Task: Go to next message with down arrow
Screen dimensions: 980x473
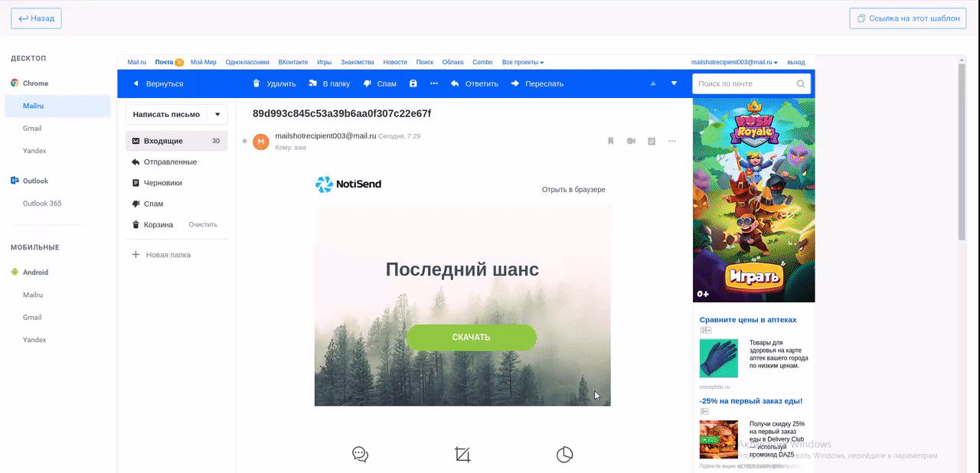Action: click(x=675, y=83)
